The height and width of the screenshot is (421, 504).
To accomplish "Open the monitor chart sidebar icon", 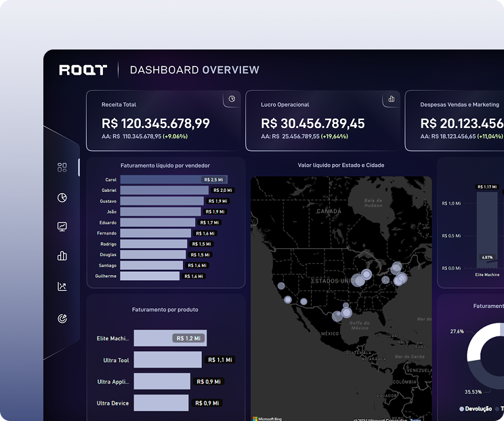I will pyautogui.click(x=62, y=226).
